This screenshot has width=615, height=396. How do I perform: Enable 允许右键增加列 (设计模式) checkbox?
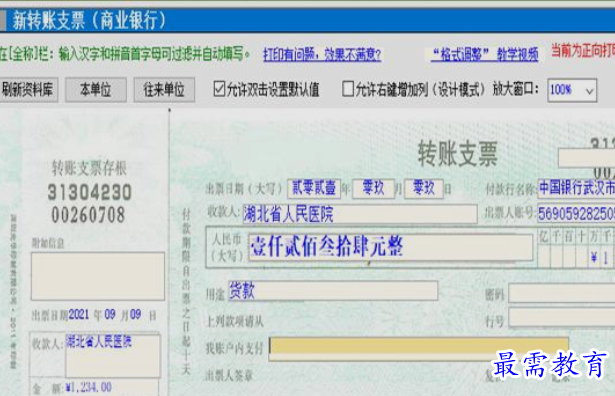348,89
